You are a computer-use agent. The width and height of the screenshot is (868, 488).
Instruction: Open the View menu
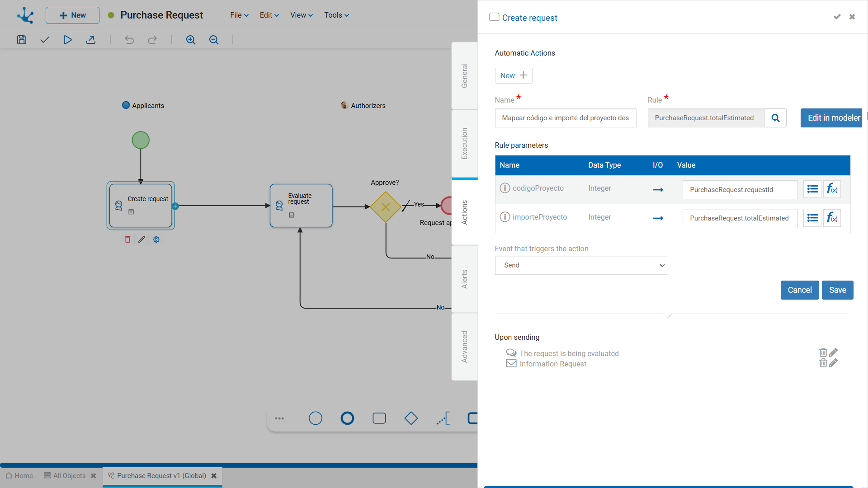coord(301,15)
